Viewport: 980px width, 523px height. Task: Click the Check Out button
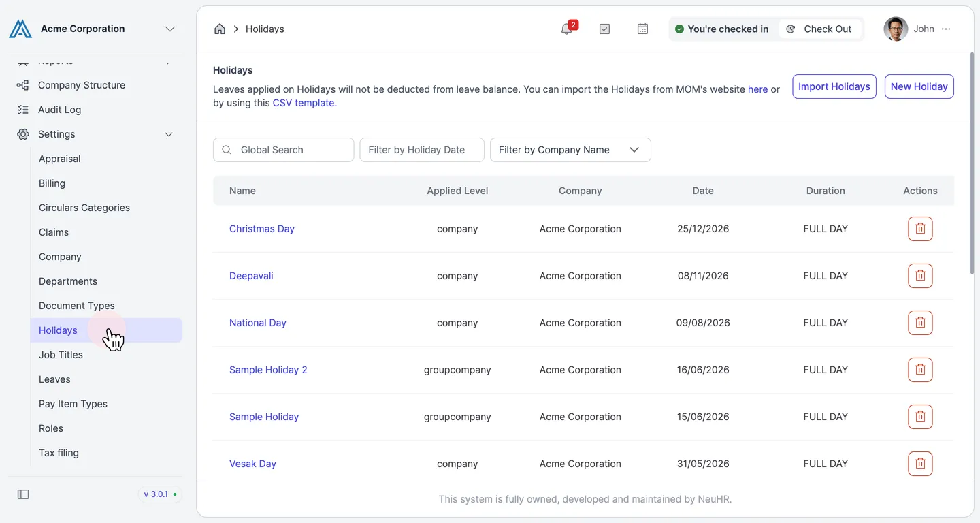[x=819, y=29]
